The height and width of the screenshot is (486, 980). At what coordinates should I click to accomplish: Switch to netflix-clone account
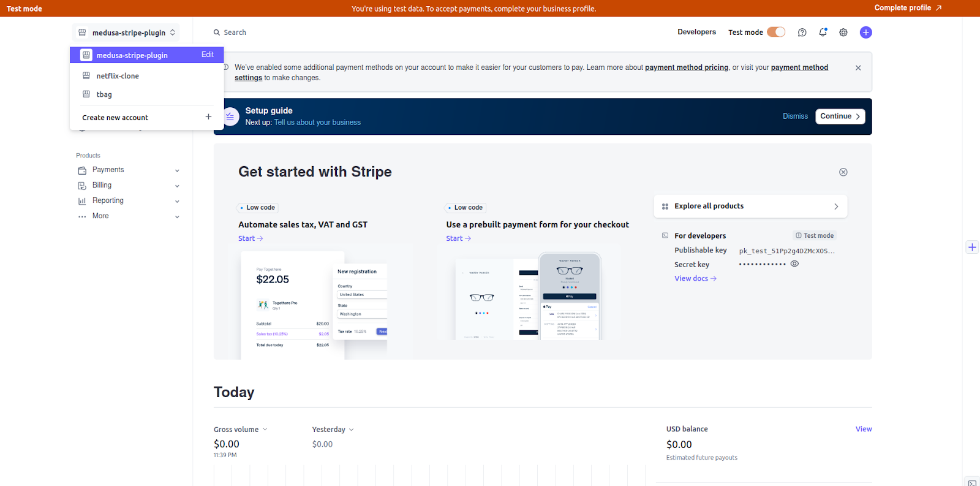[x=146, y=76]
